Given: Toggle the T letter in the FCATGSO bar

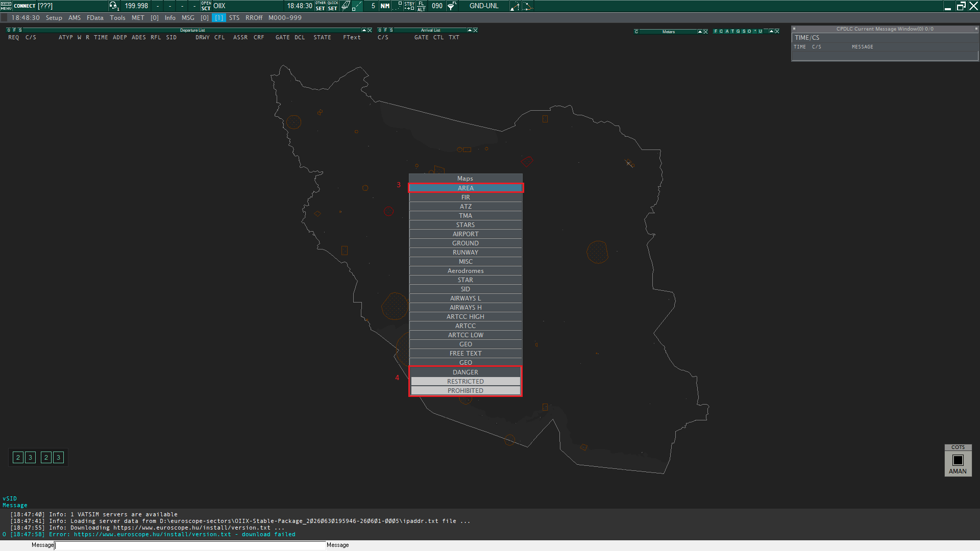Looking at the screenshot, I should coord(732,32).
